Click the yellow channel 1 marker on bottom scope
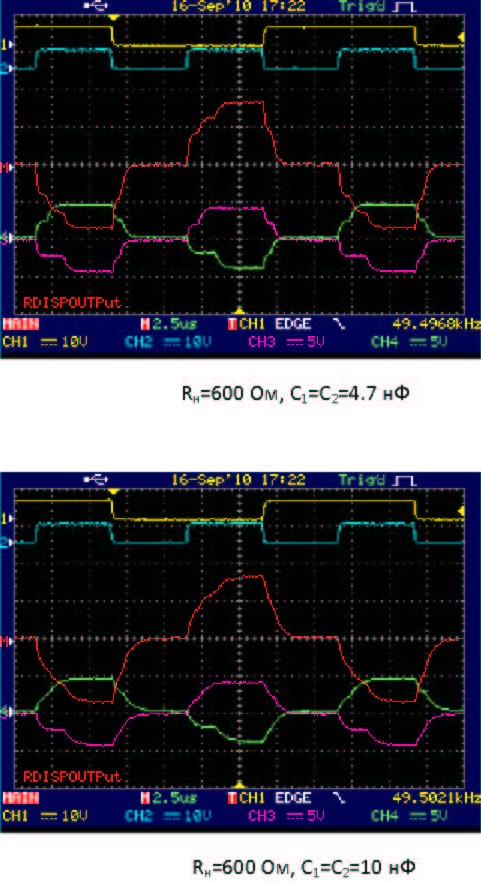The height and width of the screenshot is (882, 481). [4, 519]
